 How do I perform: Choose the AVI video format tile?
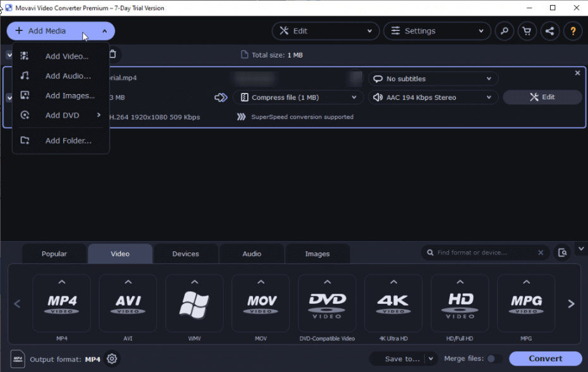(x=128, y=303)
